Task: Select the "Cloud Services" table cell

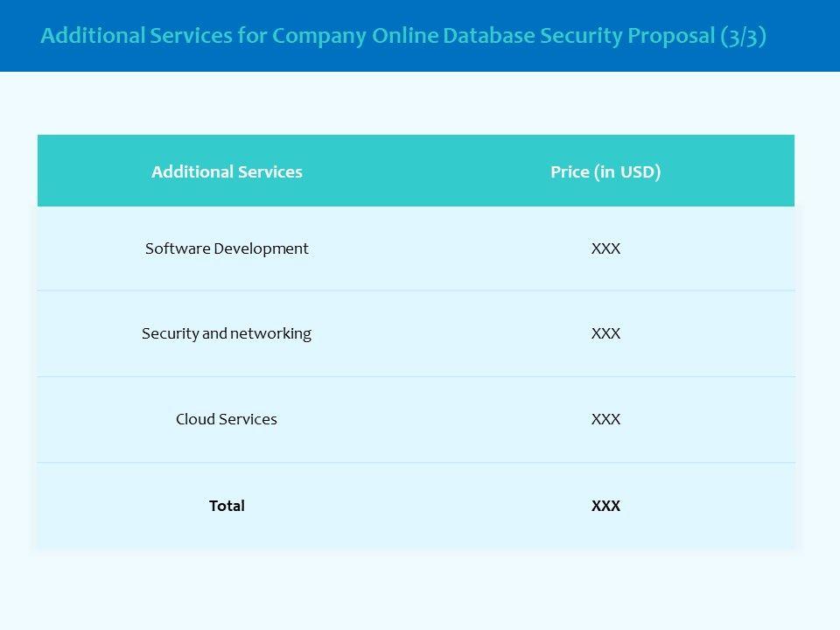Action: 227,419
